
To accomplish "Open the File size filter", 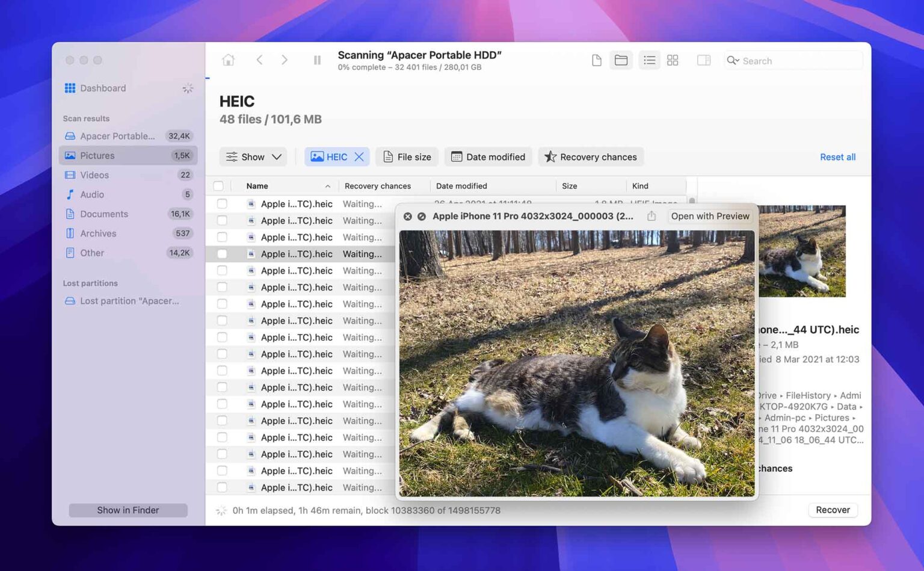I will click(x=407, y=157).
